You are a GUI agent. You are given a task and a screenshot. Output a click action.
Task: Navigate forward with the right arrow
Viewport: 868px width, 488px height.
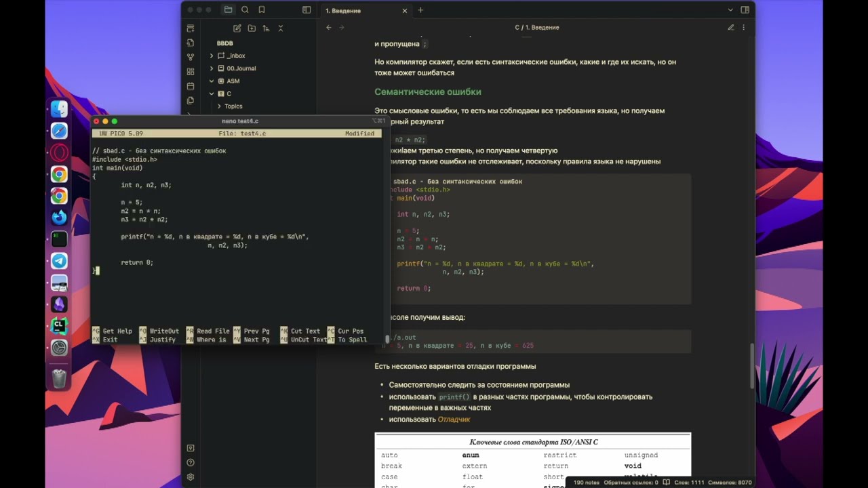point(342,28)
